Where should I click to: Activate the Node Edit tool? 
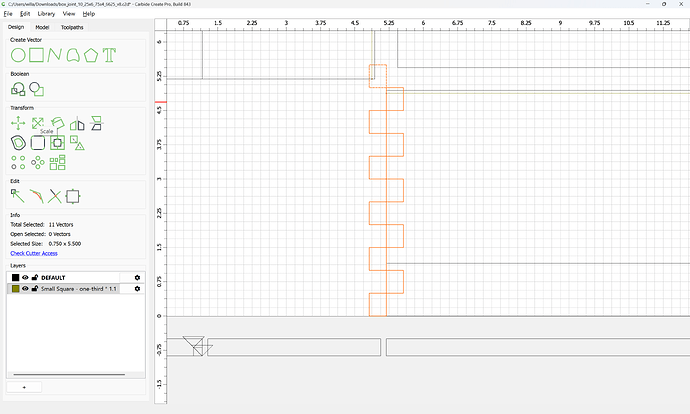(18, 196)
